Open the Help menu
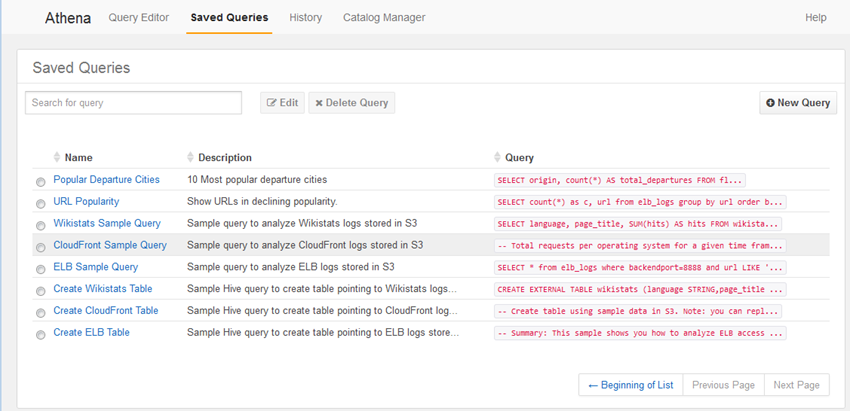The width and height of the screenshot is (850, 411). tap(815, 18)
